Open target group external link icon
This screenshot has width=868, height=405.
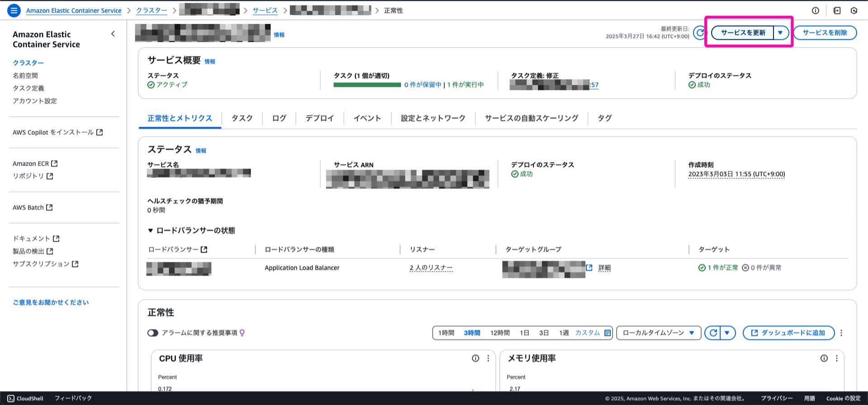coord(589,267)
